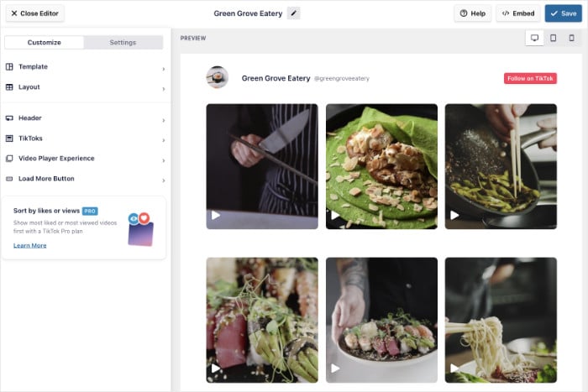Image resolution: width=588 pixels, height=392 pixels.
Task: Click the pencil icon to rename the feed
Action: [294, 13]
